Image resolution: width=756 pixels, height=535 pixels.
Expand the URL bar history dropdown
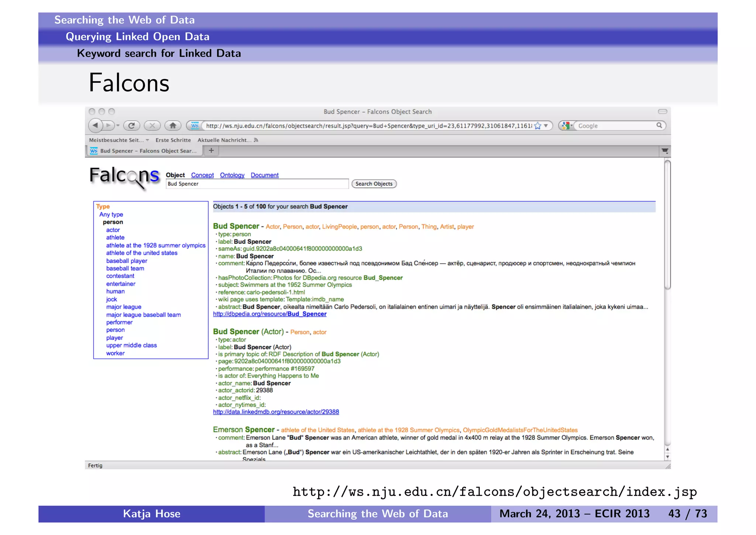click(x=546, y=126)
